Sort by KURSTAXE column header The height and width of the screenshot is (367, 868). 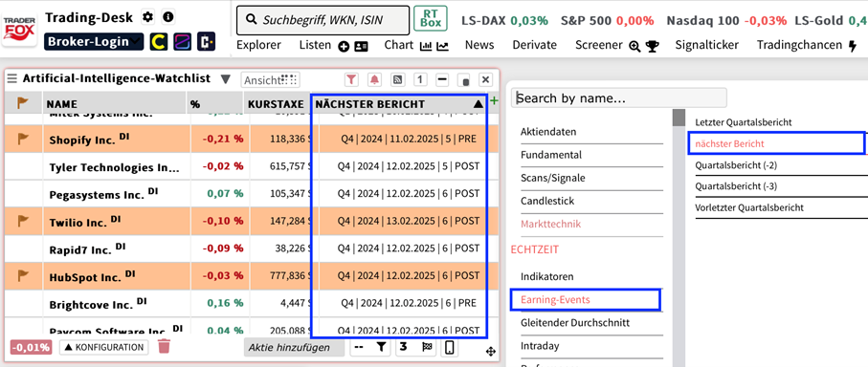277,104
